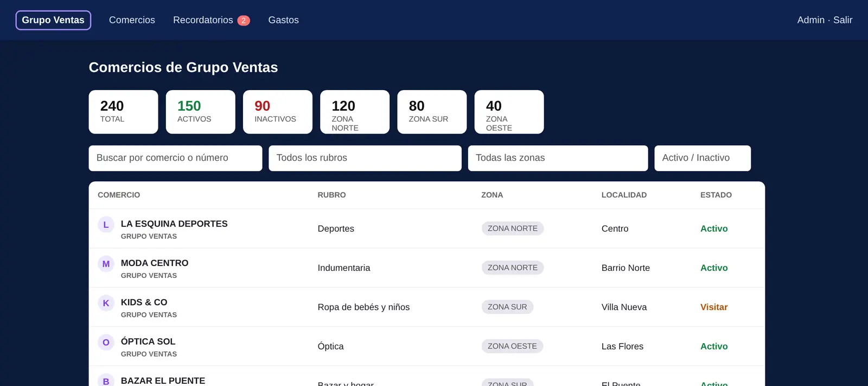The image size is (868, 386).
Task: Open the LA ESQUINA DEPORTES store name
Action: point(174,224)
